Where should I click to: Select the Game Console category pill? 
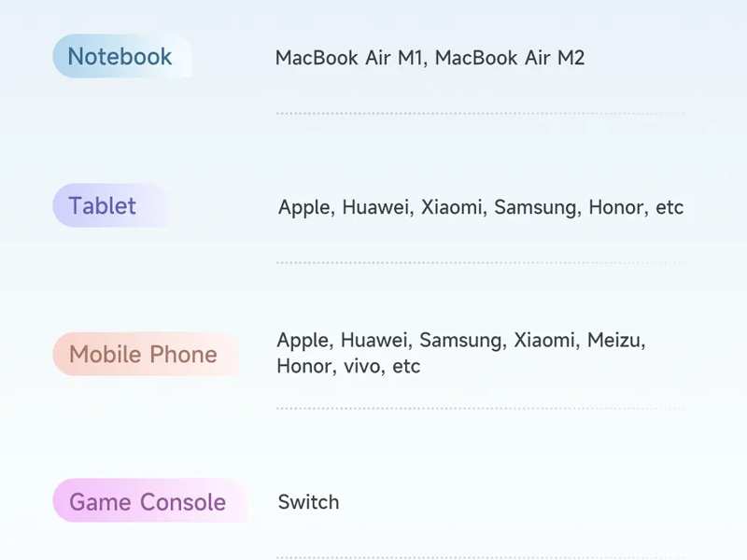pos(150,501)
